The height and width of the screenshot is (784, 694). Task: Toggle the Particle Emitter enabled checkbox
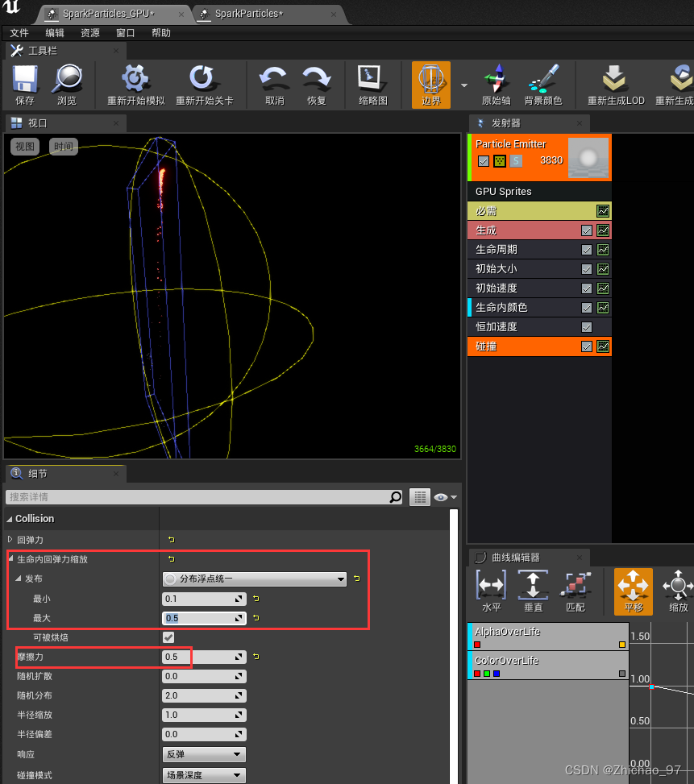484,161
